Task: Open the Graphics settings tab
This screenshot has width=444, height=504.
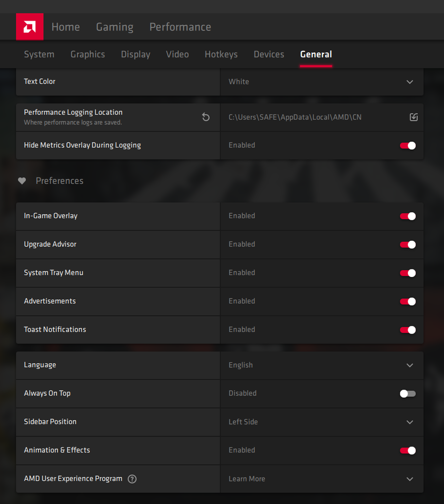Action: pyautogui.click(x=88, y=54)
